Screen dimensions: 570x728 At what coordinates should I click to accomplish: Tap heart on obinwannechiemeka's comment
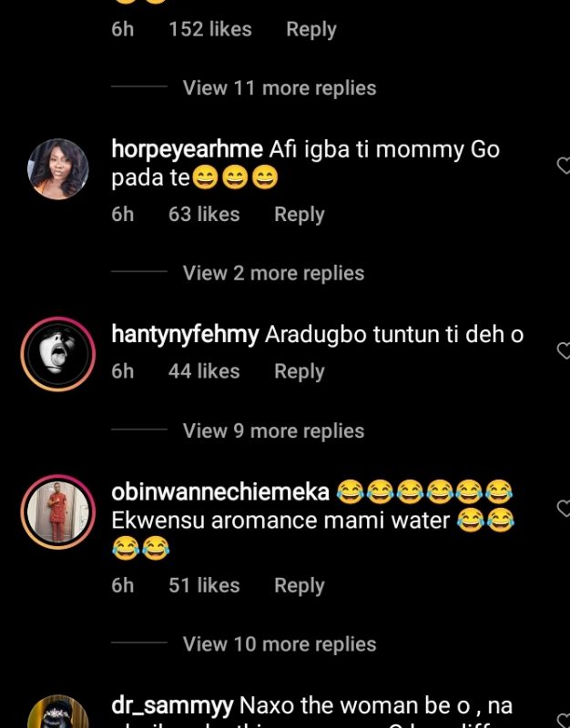(564, 508)
